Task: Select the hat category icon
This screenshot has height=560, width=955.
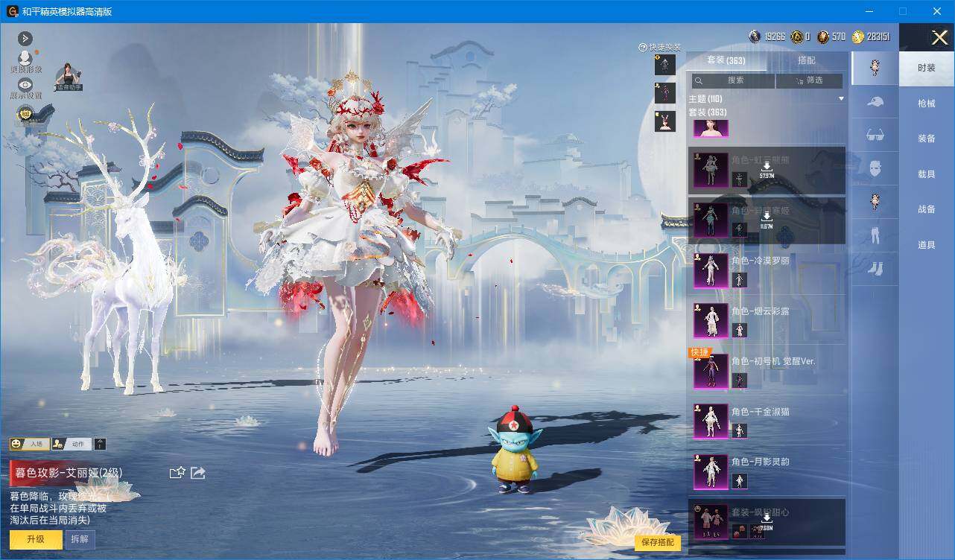Action: coord(875,101)
